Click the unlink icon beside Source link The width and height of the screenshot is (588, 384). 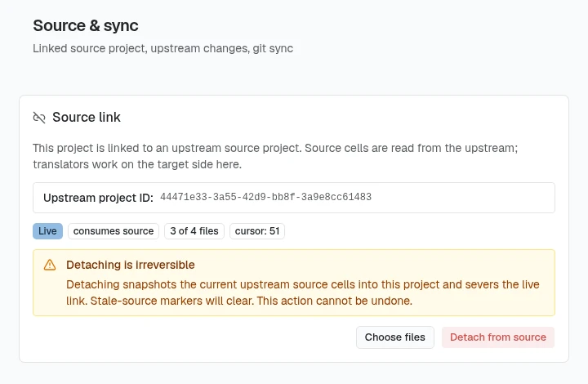pos(39,118)
